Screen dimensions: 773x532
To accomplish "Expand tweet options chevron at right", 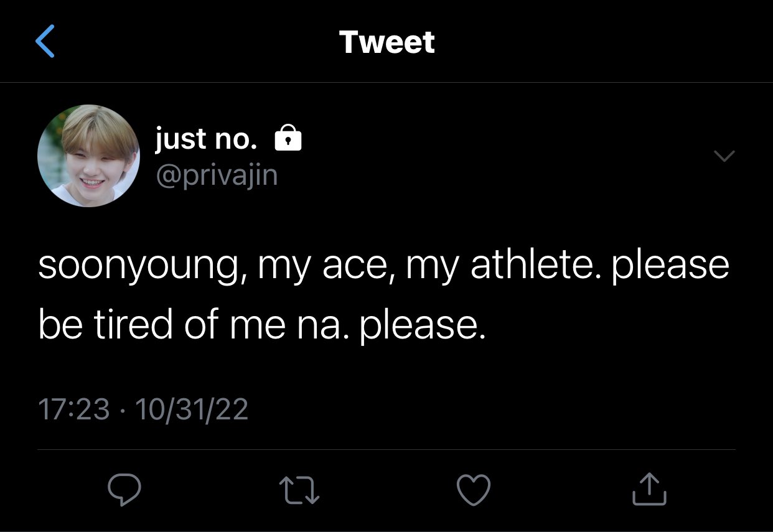I will (x=724, y=156).
